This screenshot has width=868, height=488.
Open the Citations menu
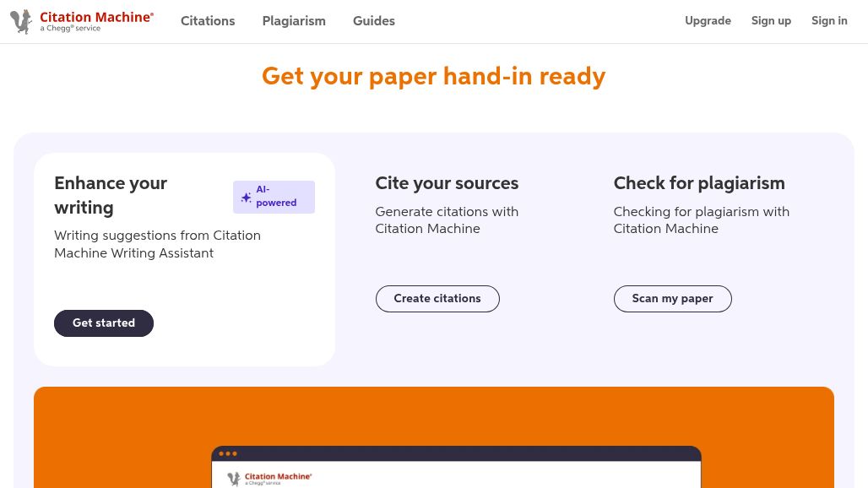(x=208, y=21)
